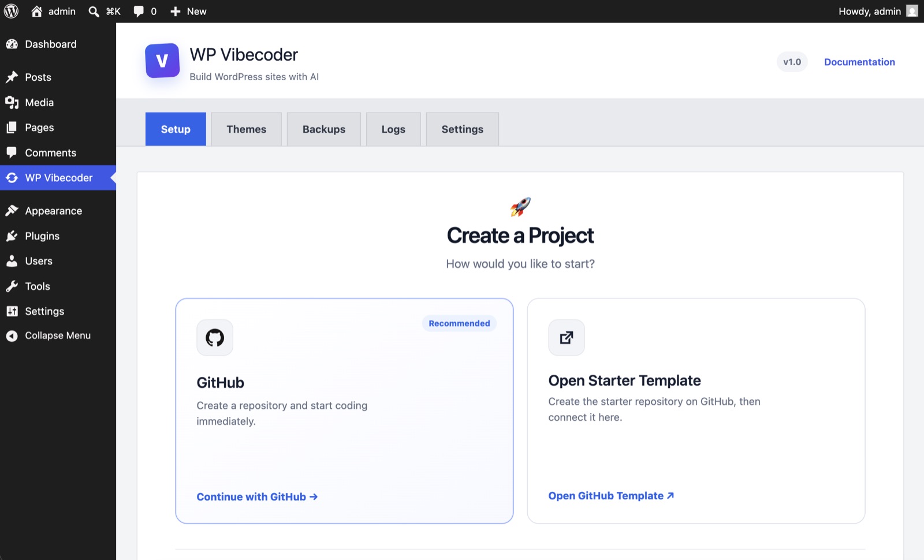Open the Backups tab

click(324, 129)
